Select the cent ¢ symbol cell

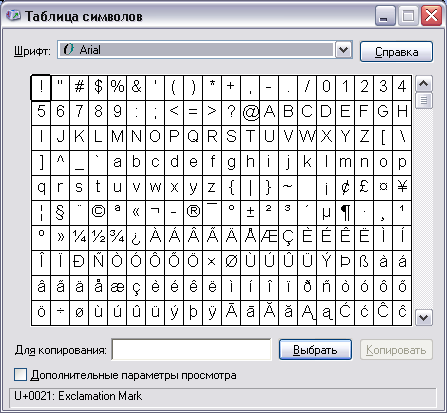345,188
